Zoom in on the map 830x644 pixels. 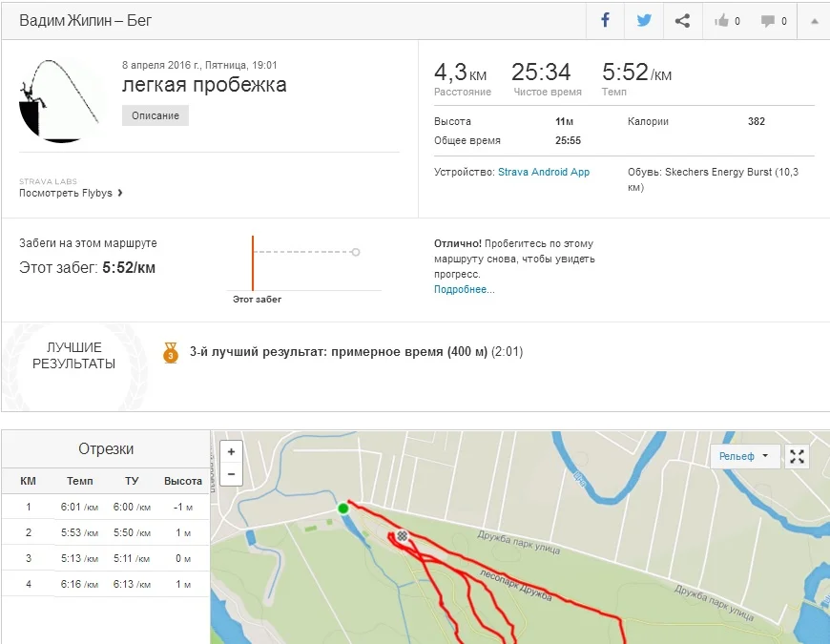(x=231, y=451)
